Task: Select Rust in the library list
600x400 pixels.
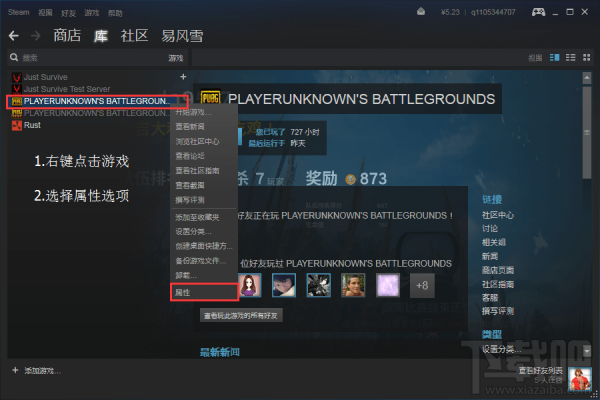Action: click(32, 125)
